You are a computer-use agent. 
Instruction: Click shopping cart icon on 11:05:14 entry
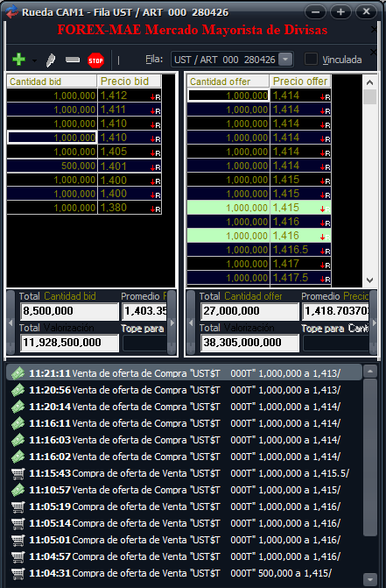point(18,523)
